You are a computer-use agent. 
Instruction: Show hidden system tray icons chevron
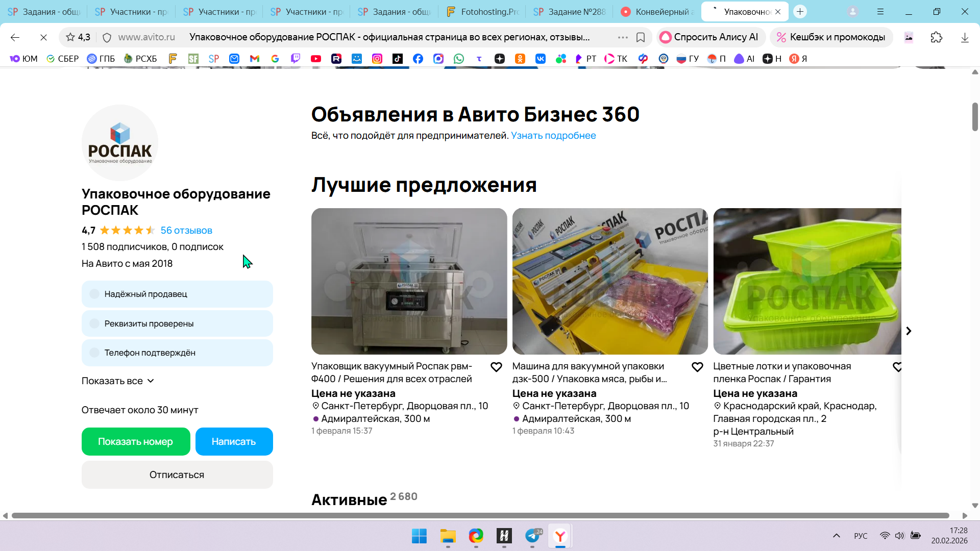tap(836, 536)
